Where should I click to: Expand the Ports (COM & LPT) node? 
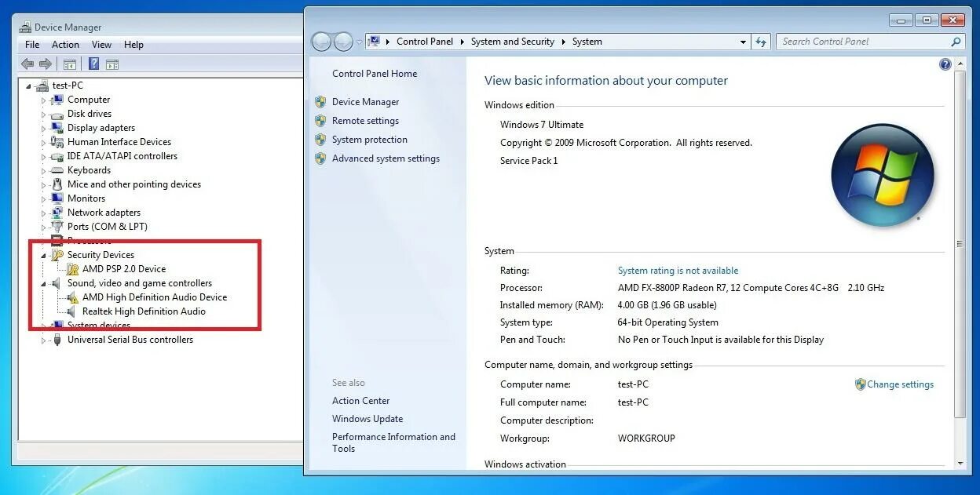[44, 227]
